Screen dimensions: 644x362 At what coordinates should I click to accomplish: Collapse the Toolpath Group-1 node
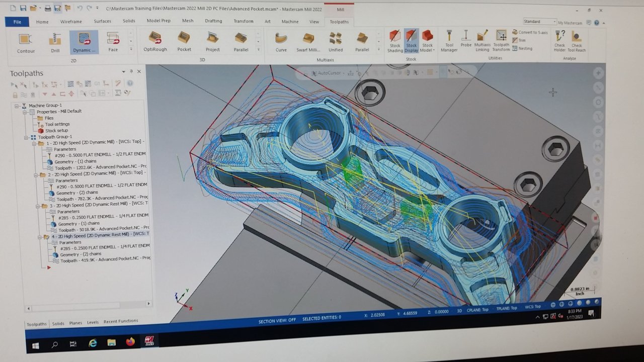[x=26, y=137]
